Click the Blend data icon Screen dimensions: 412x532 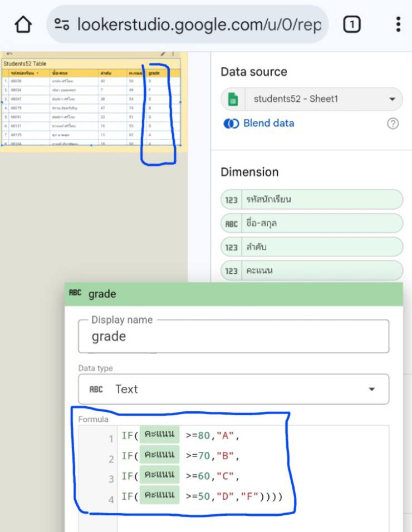click(x=230, y=124)
